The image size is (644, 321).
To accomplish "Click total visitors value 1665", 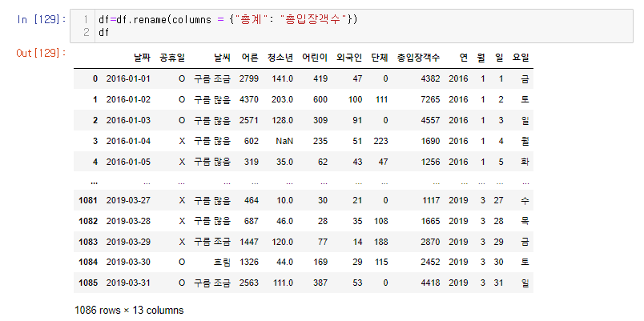I will 430,221.
